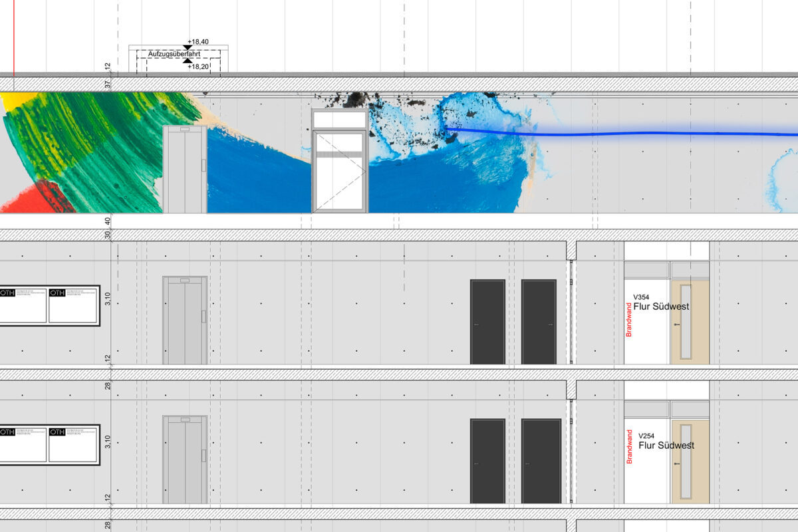
Task: Select the glowing blue line on the wall
Action: 632,134
